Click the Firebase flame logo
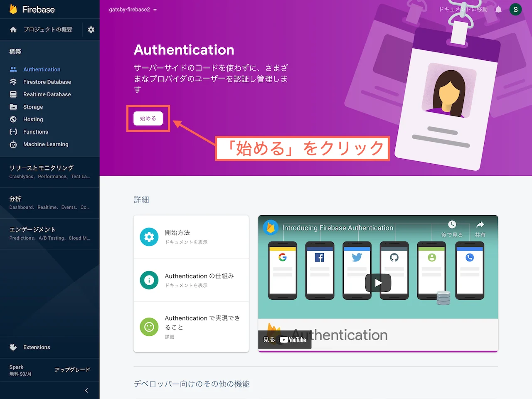 14,9
